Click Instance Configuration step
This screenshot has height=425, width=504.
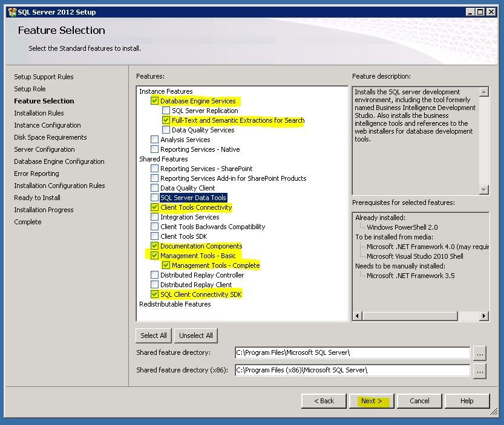point(47,125)
